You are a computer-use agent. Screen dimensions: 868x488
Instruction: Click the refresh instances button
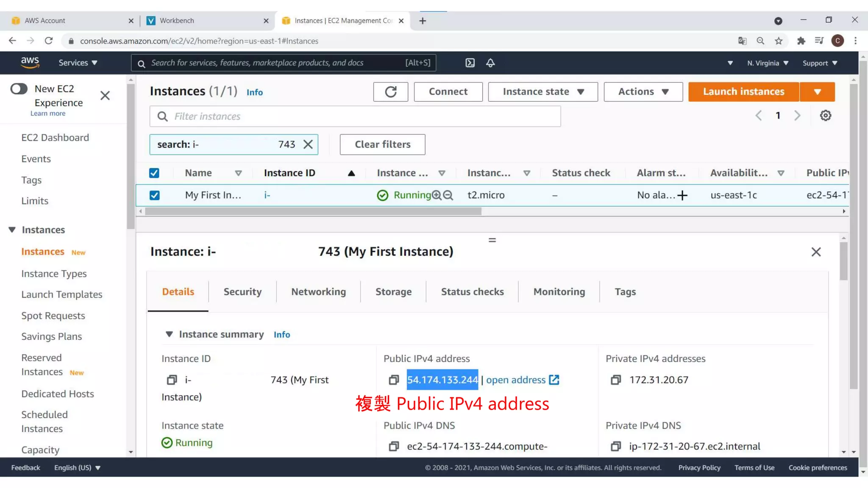(390, 91)
